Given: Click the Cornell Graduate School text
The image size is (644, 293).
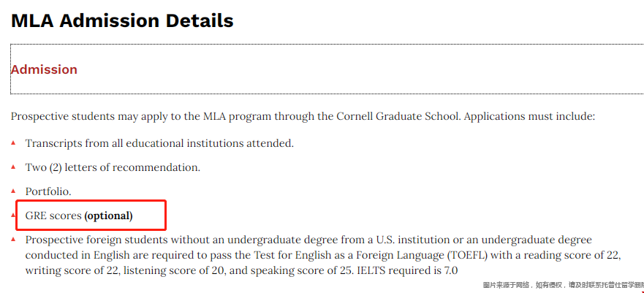Looking at the screenshot, I should tap(398, 117).
